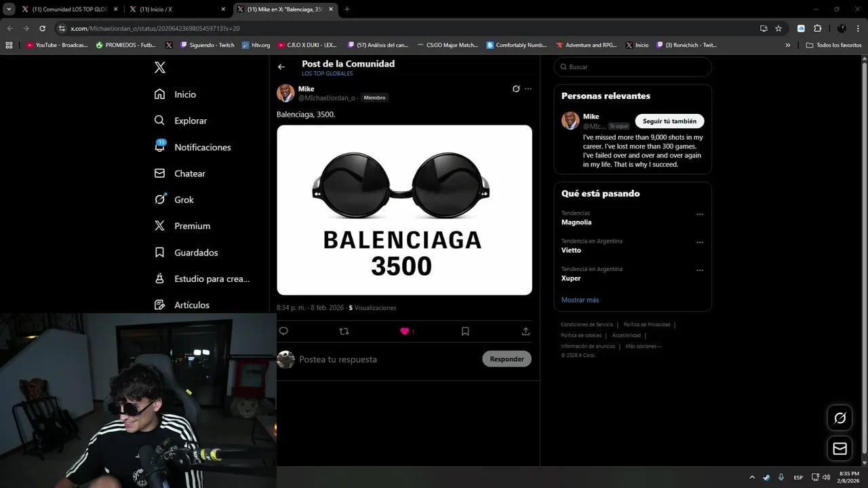Click the Buscar search field

pyautogui.click(x=633, y=67)
